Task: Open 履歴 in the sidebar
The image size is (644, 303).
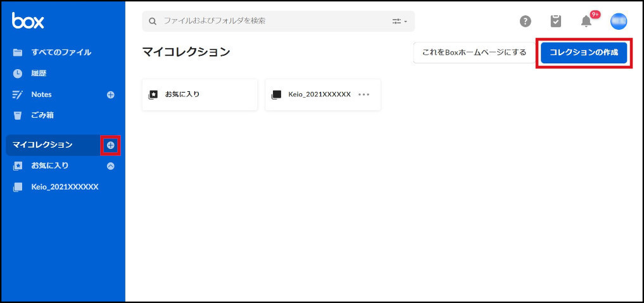Action: [x=39, y=74]
